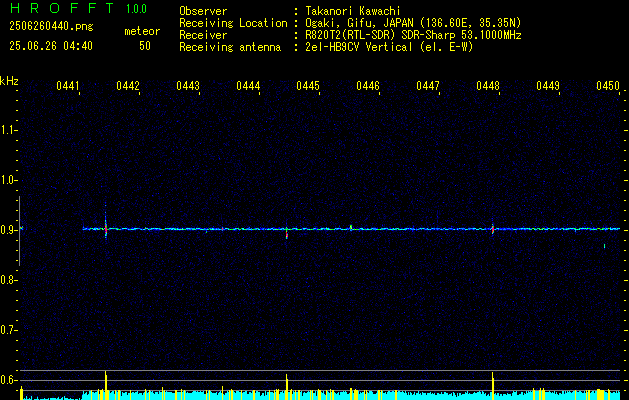Click the receiver value R820T2(RTL-SDR) SDR-Sharp 53.1000MHz
The image size is (629, 400).
413,35
